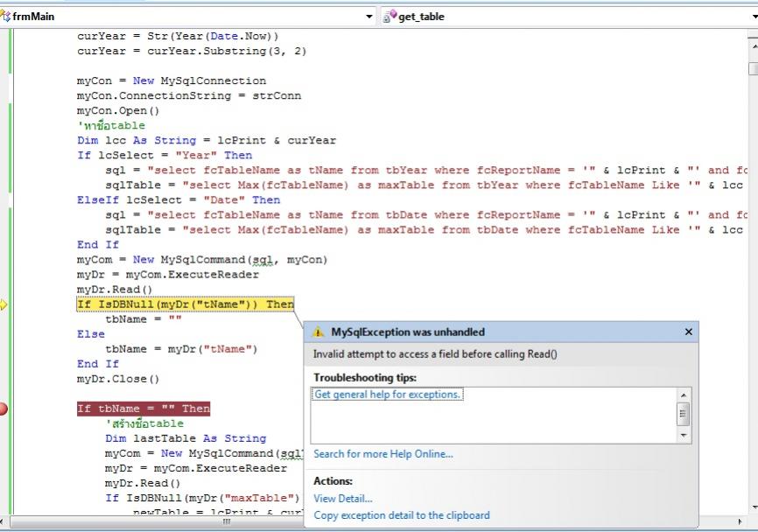The width and height of the screenshot is (758, 532).
Task: Click troubleshooting tips list scroll down arrow
Action: pos(684,436)
